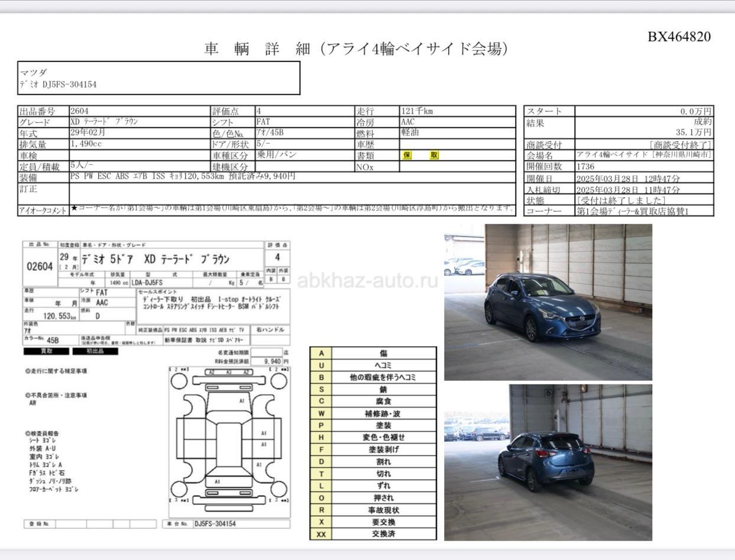Click legend row U ヘコミ
The image size is (735, 560).
(x=373, y=365)
